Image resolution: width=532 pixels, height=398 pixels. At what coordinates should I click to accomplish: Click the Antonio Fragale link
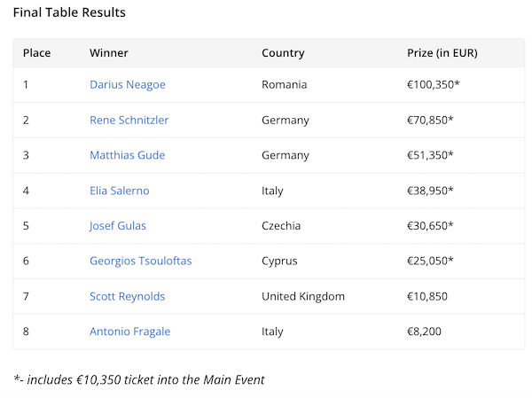click(130, 332)
